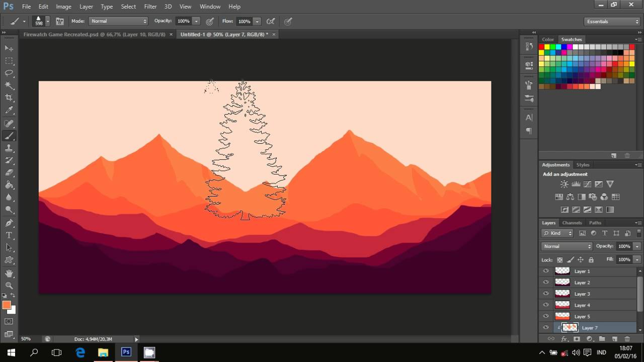644x362 pixels.
Task: Switch to the Styles tab
Action: [583, 165]
